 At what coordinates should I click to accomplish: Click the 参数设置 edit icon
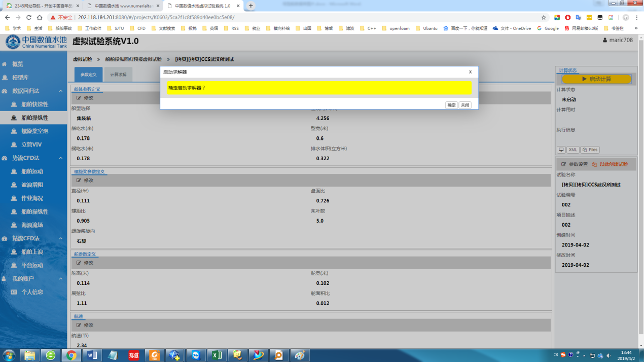coord(564,164)
